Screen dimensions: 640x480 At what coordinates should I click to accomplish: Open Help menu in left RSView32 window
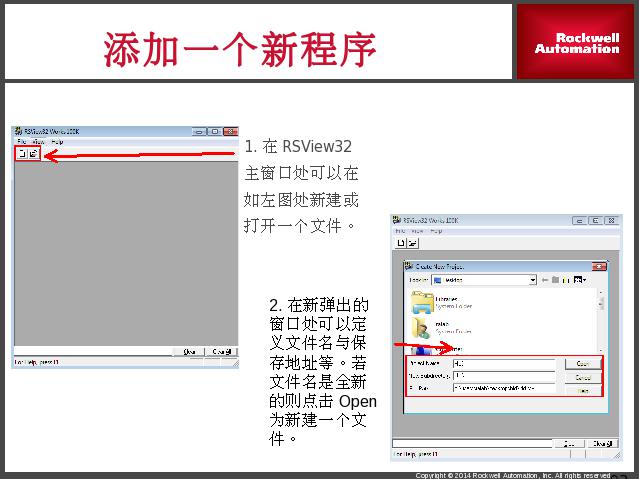[x=57, y=142]
